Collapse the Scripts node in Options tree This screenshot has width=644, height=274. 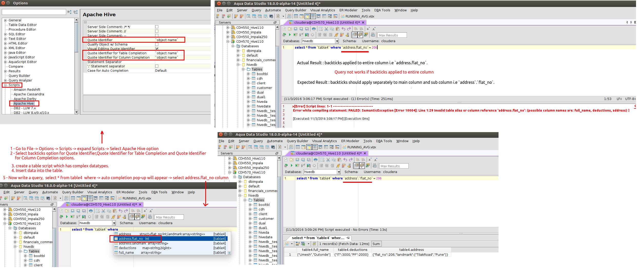[x=5, y=85]
